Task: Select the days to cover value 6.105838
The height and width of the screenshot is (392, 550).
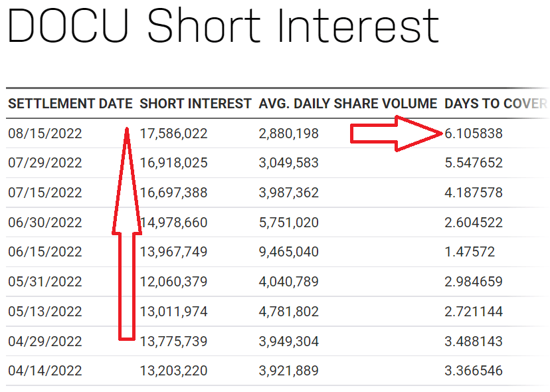Action: pyautogui.click(x=474, y=134)
